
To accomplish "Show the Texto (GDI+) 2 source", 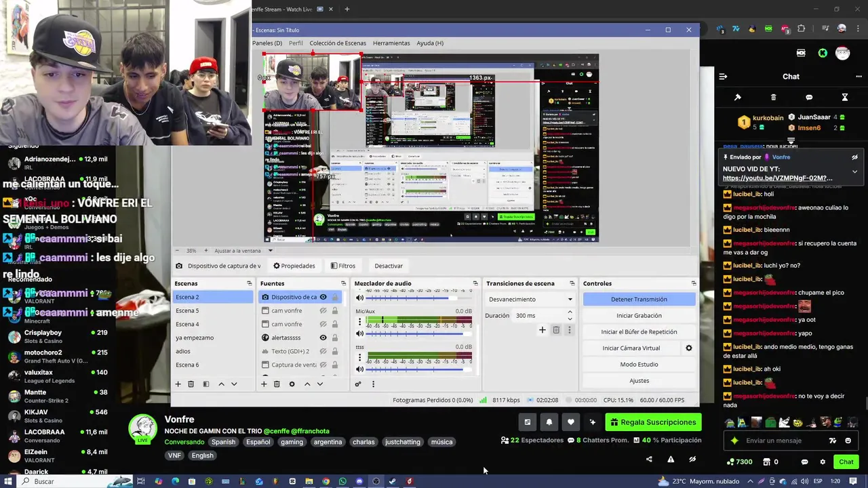I will coord(323,351).
